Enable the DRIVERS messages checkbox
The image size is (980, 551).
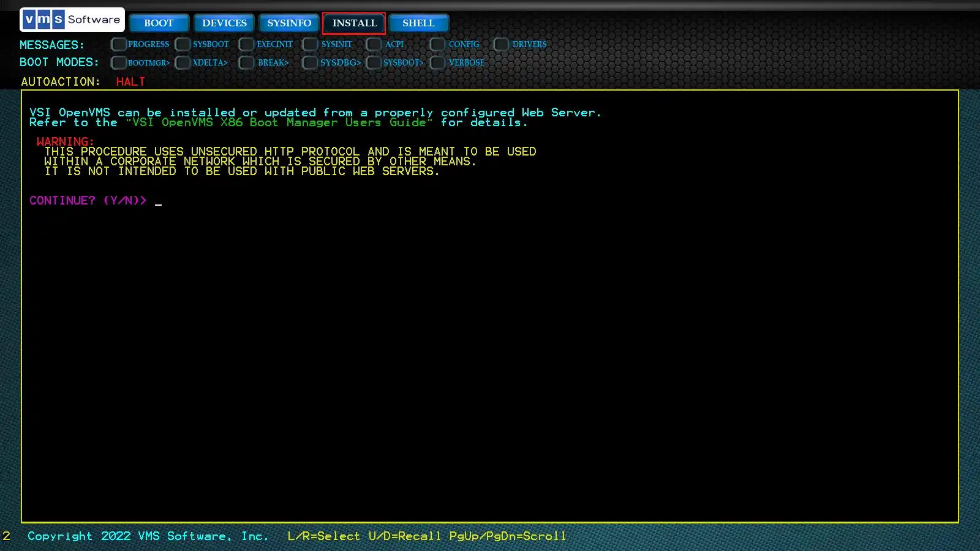pyautogui.click(x=501, y=44)
